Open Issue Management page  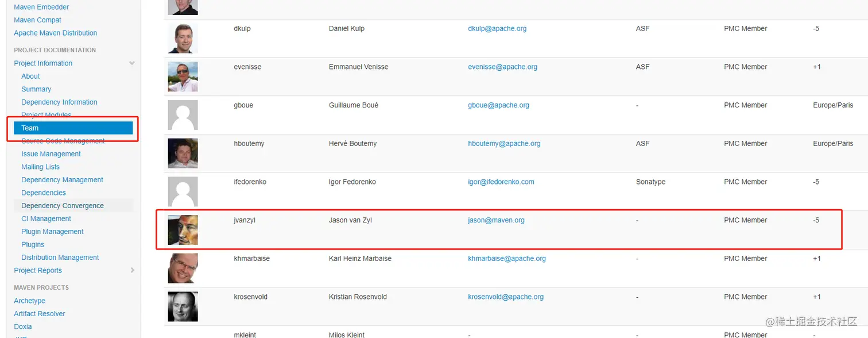pyautogui.click(x=51, y=153)
